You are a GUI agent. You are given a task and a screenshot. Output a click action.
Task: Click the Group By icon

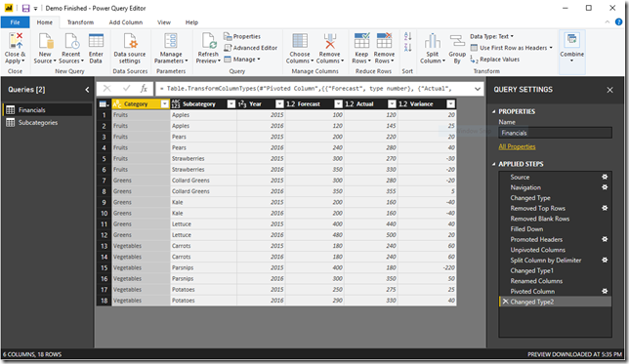coord(457,40)
